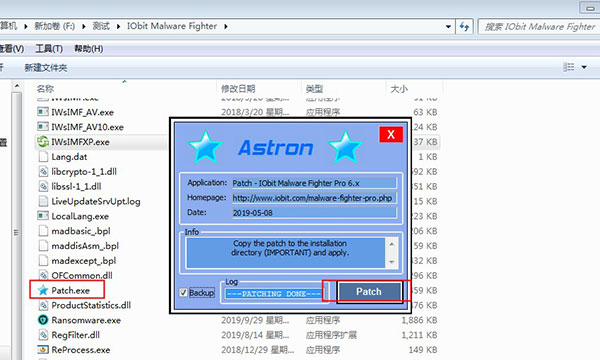Open the 查看(V) menu

click(12, 49)
